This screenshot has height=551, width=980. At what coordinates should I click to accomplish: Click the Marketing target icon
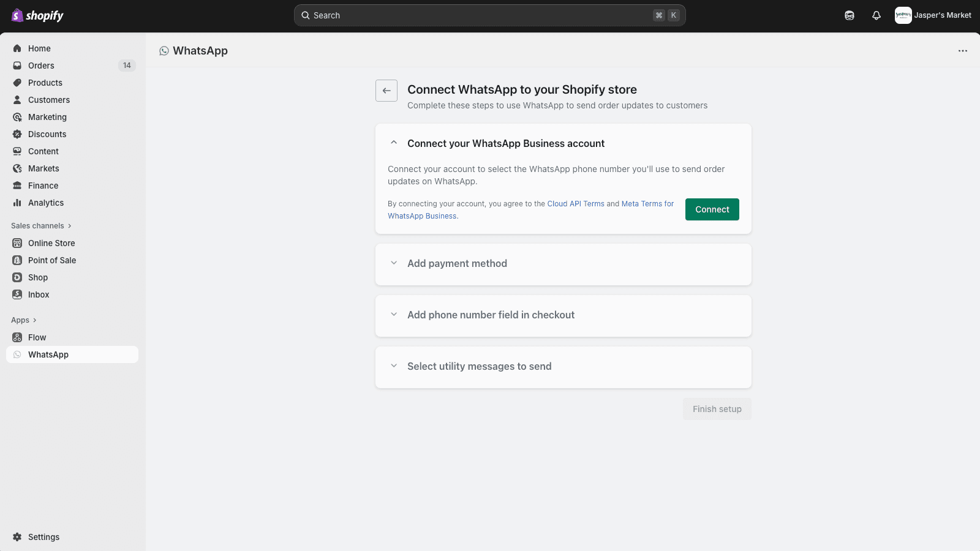[17, 117]
